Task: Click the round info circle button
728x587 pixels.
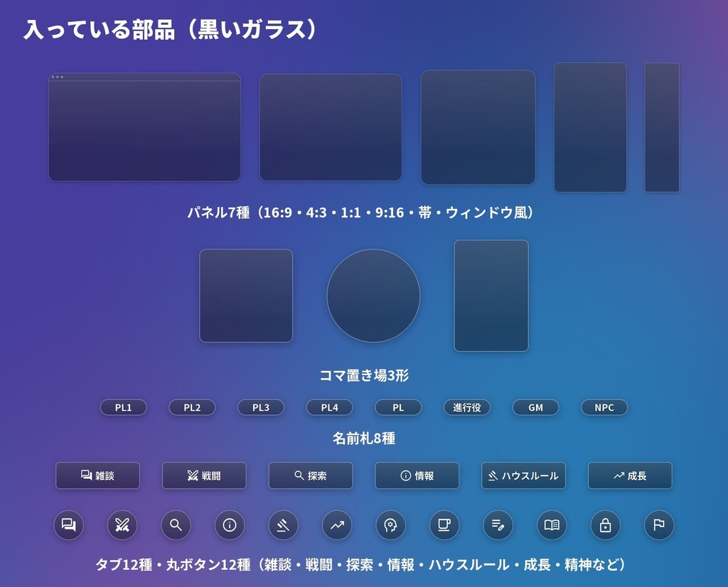Action: click(x=230, y=525)
